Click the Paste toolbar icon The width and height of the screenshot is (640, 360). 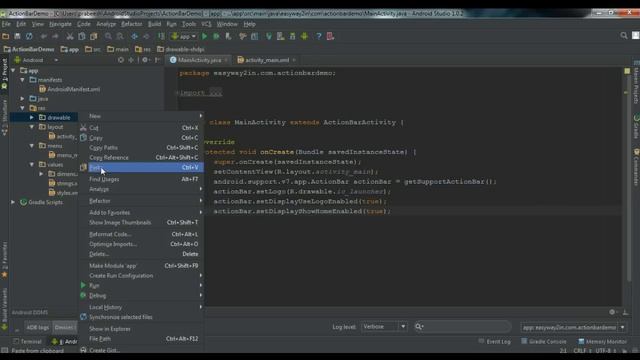(x=93, y=36)
